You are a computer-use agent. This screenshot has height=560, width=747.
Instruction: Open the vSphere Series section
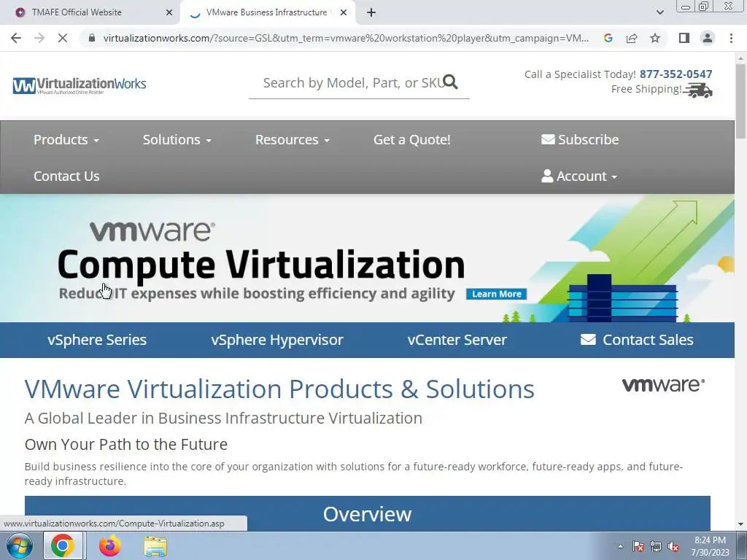coord(97,340)
